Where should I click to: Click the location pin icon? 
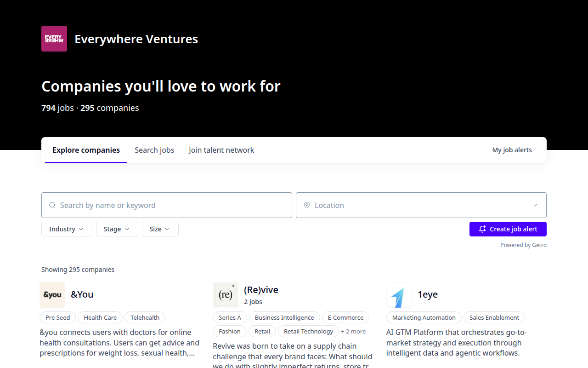pyautogui.click(x=307, y=205)
